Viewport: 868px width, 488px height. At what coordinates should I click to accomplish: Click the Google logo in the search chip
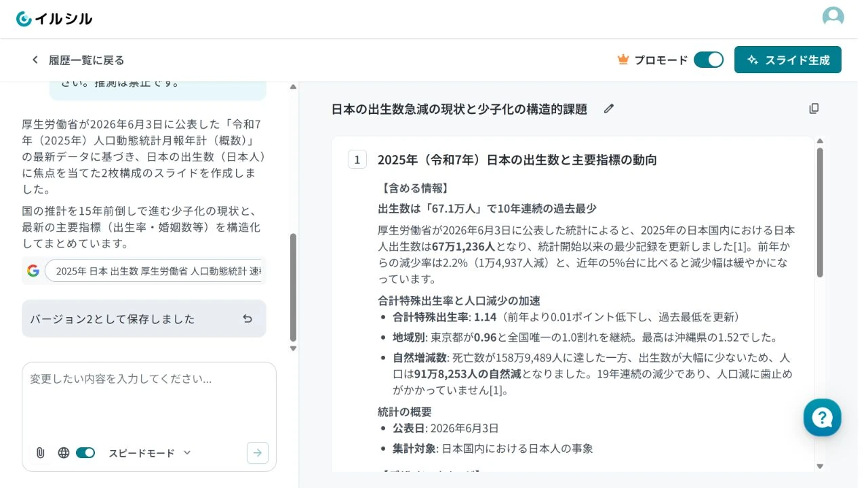33,270
